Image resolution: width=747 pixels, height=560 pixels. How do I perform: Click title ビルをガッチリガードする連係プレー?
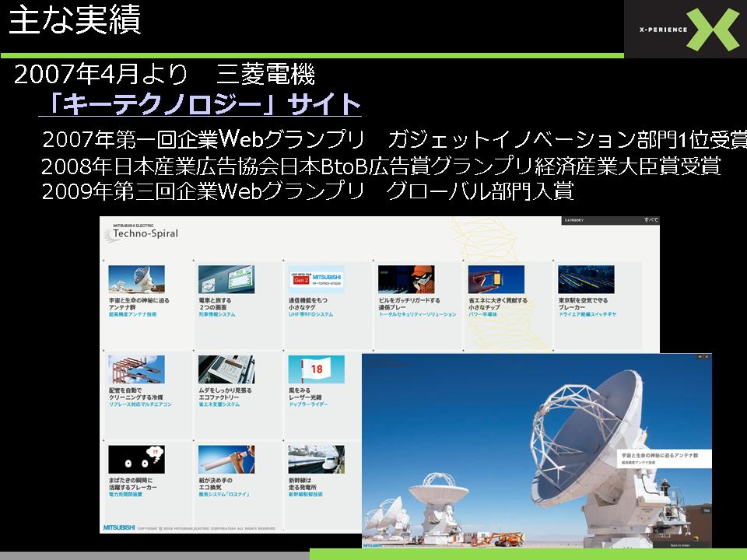coord(409,304)
